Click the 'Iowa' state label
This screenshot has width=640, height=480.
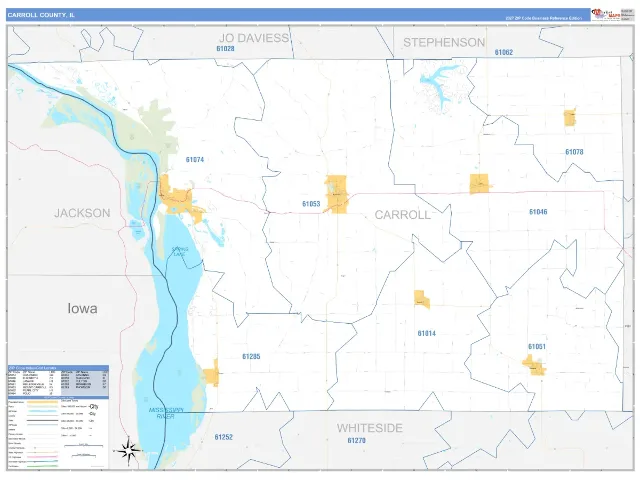(82, 309)
